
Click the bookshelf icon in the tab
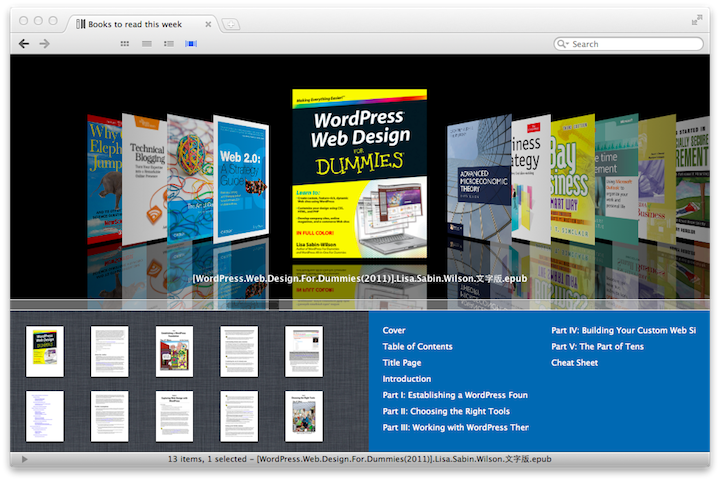click(x=81, y=24)
